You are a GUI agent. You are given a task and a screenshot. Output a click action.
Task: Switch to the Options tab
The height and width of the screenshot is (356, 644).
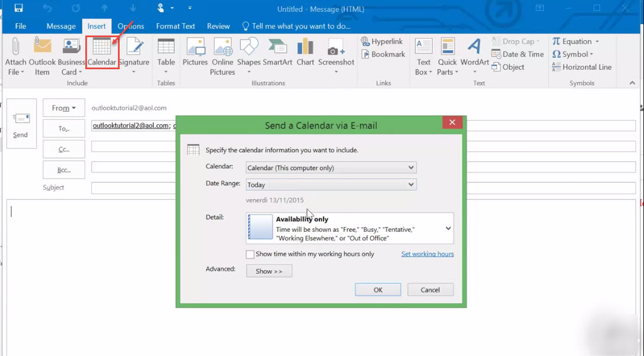coord(131,26)
